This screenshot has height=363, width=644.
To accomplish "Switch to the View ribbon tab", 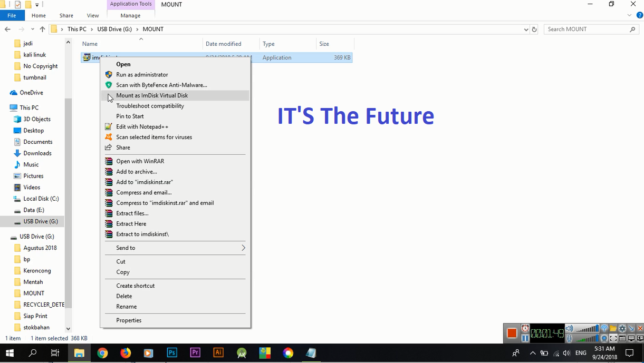I will point(92,15).
